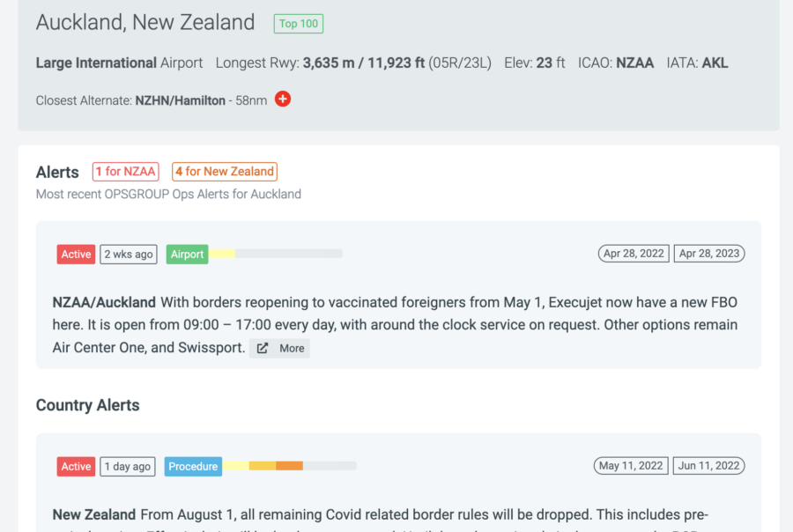Click the severity bar on the airport alert
The image size is (793, 532).
[278, 254]
